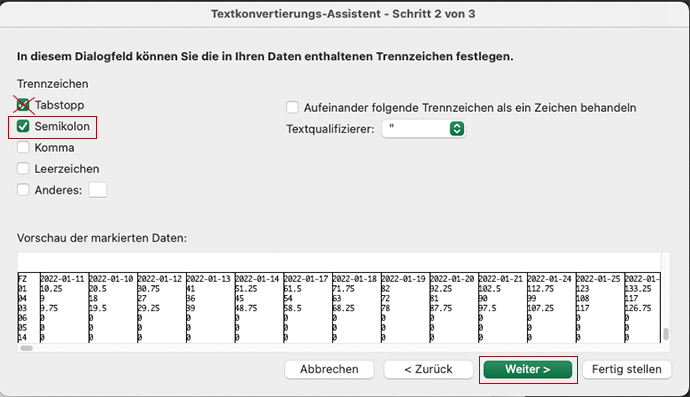Click the value 126.75 in preview

(x=638, y=308)
